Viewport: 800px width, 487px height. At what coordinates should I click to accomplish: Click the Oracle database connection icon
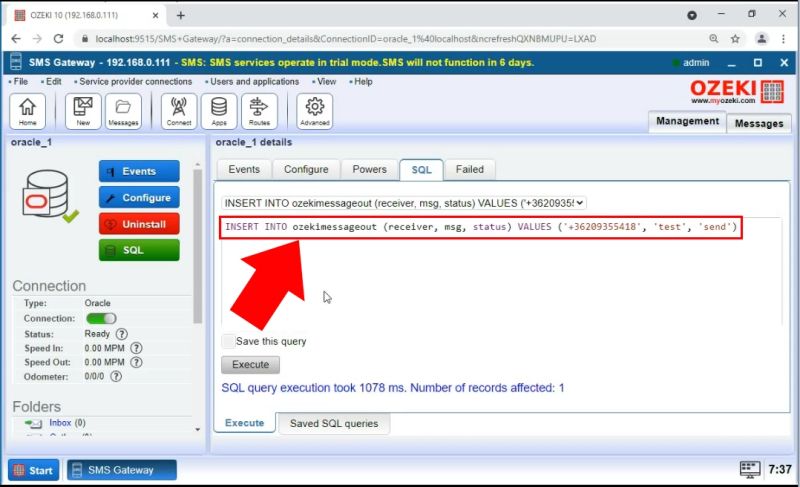[x=49, y=196]
